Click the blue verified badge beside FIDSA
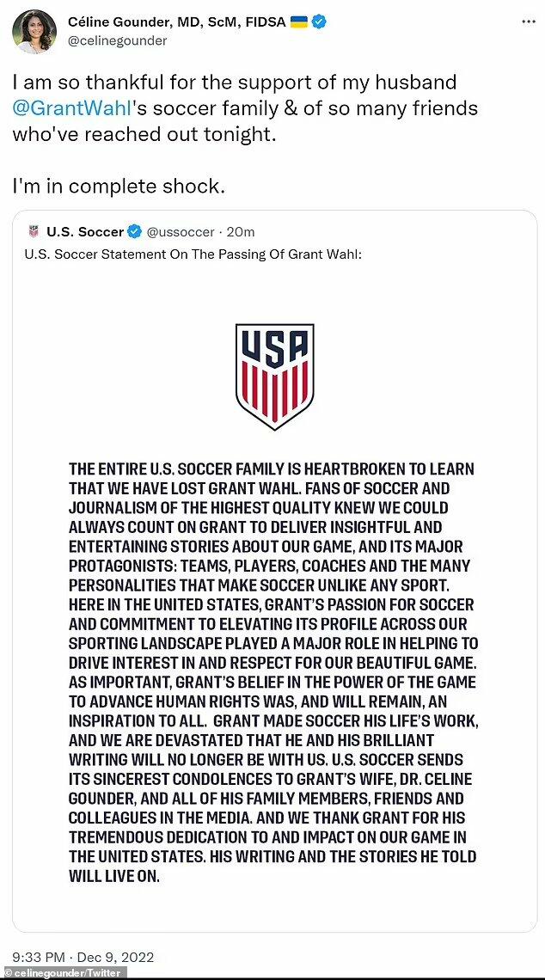Screen dimensions: 545x980 tap(319, 22)
